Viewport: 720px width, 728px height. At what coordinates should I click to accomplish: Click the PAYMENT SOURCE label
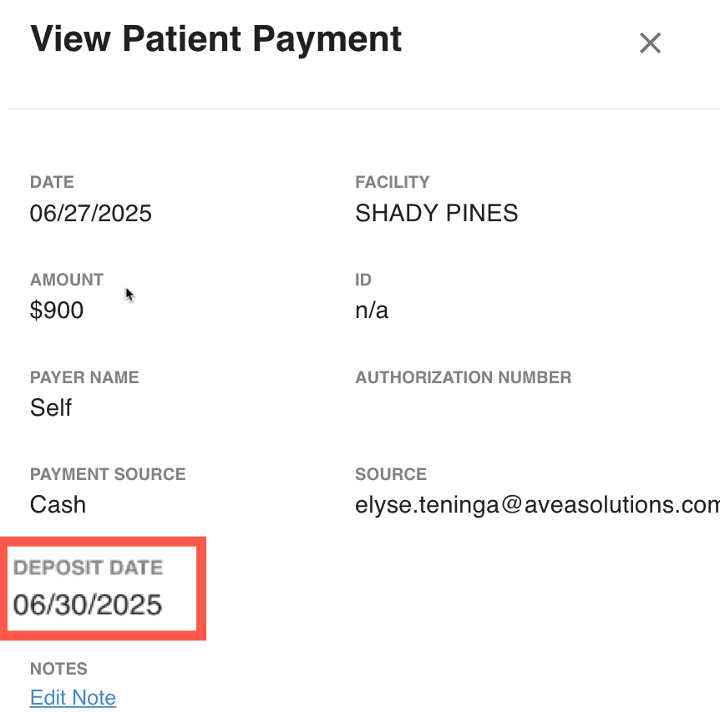click(108, 474)
